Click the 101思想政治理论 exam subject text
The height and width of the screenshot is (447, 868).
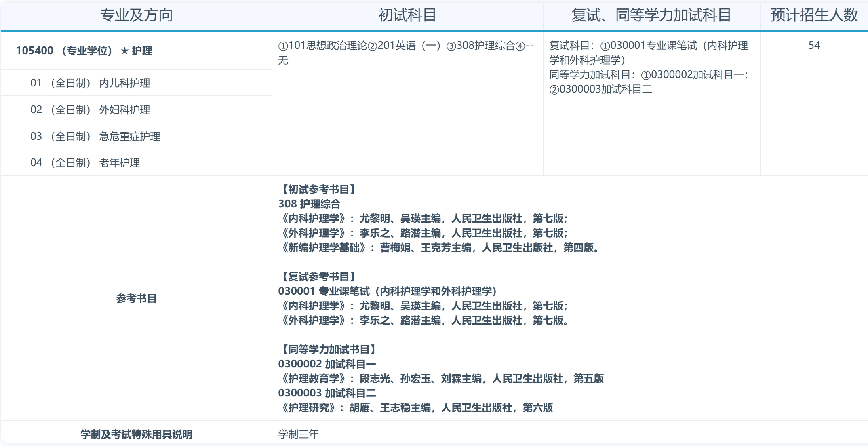coord(327,46)
